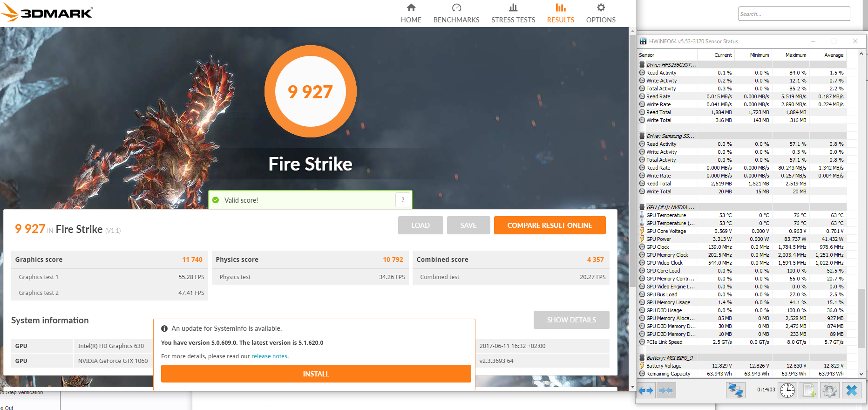Open the release notes link

coord(270,356)
